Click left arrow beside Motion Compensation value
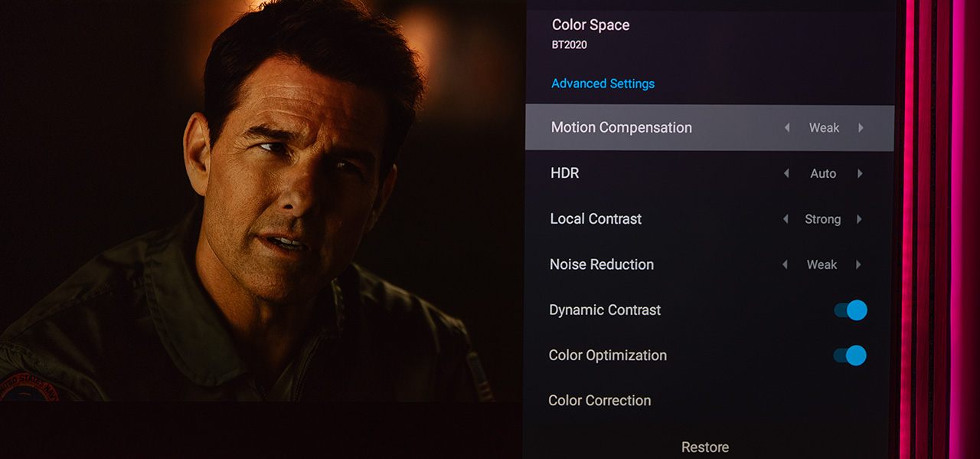This screenshot has height=459, width=980. 787,128
